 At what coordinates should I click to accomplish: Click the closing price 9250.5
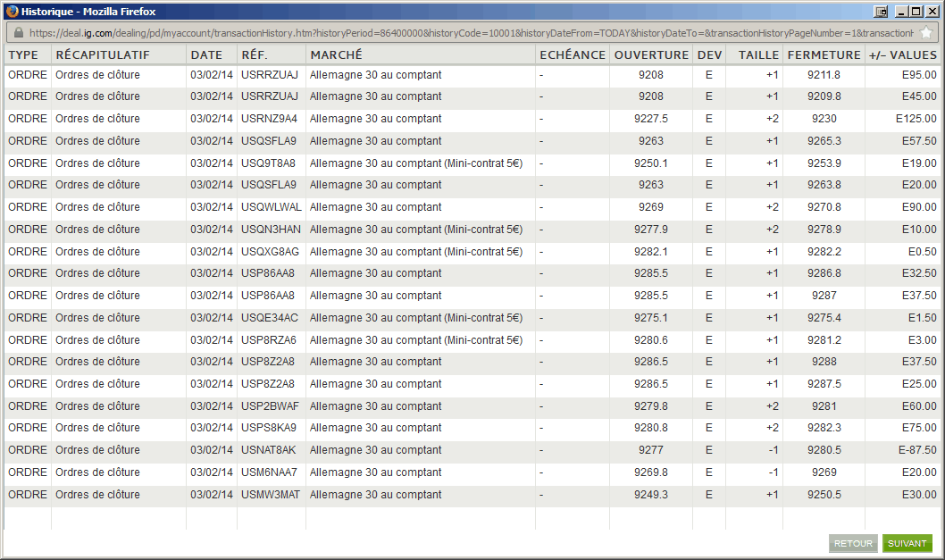coord(824,495)
